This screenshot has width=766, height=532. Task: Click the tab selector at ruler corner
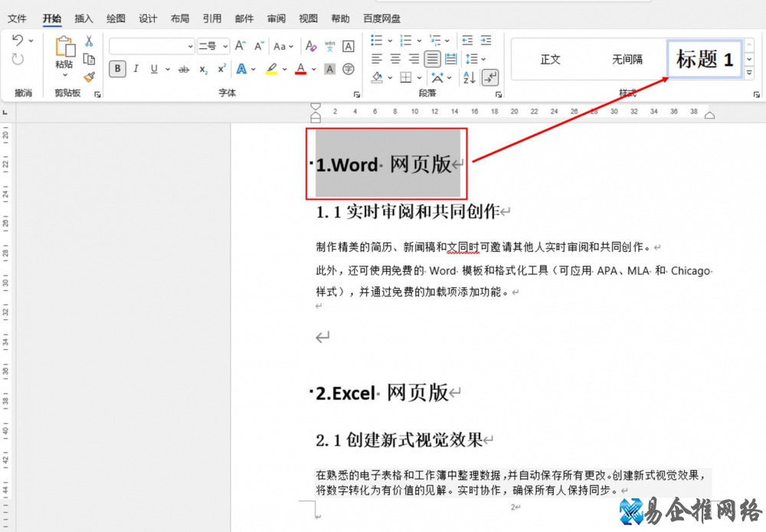[x=5, y=113]
